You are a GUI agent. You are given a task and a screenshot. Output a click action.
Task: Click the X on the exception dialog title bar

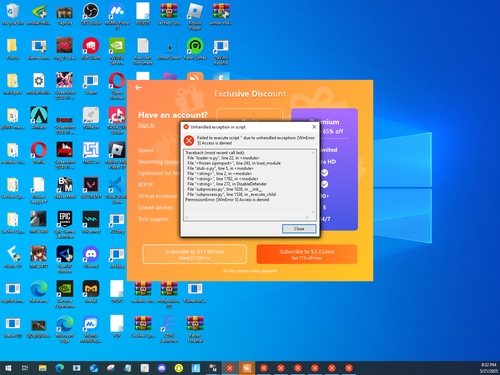pos(314,127)
